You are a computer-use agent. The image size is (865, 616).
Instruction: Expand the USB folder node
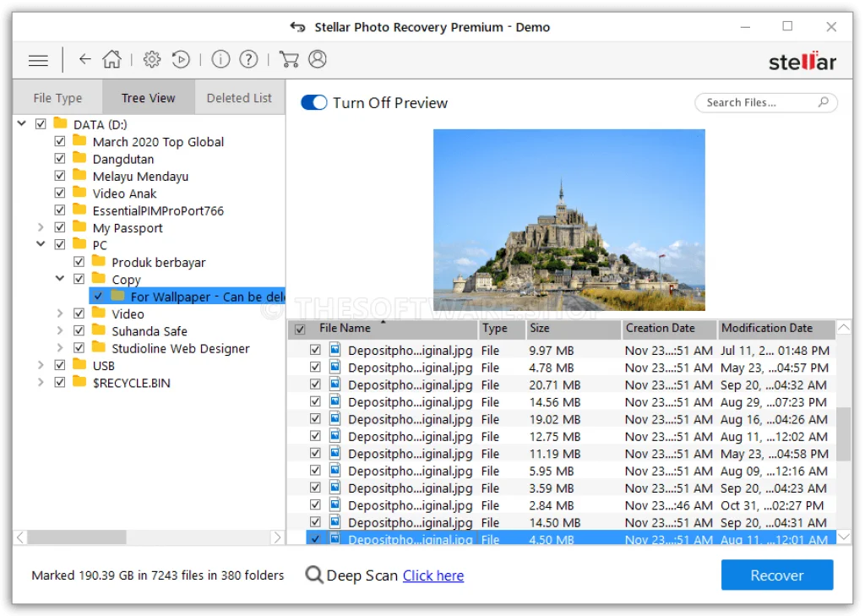[x=41, y=365]
